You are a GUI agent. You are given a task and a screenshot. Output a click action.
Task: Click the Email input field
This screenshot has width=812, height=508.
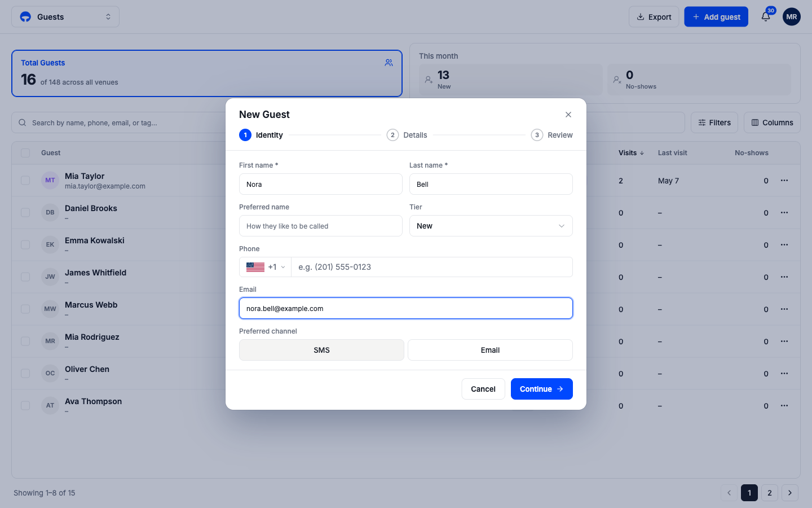coord(406,308)
